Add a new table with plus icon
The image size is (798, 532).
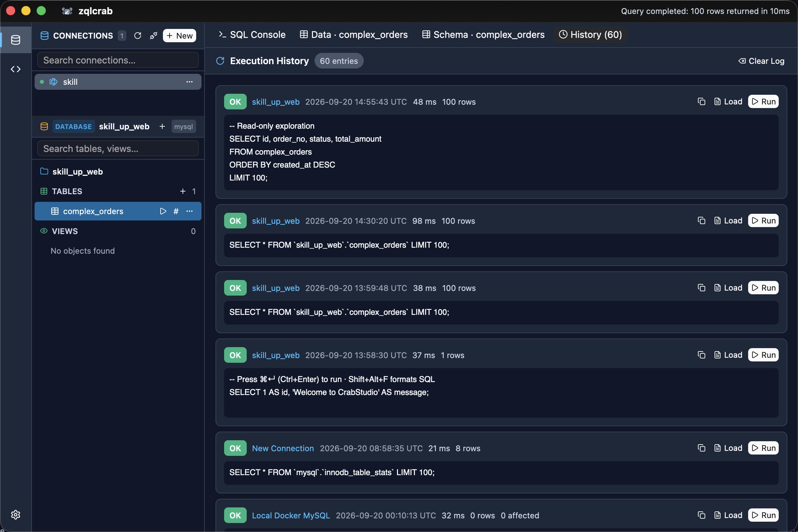[183, 192]
